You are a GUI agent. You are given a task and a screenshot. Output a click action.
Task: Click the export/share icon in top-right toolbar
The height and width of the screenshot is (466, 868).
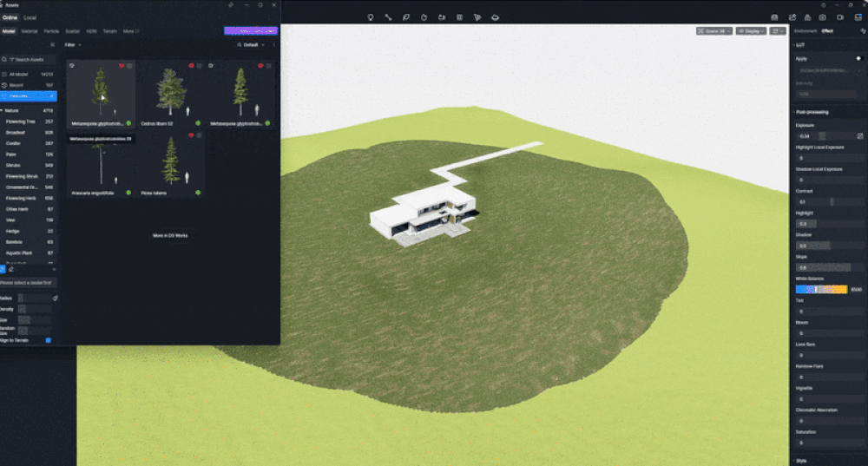[x=792, y=17]
